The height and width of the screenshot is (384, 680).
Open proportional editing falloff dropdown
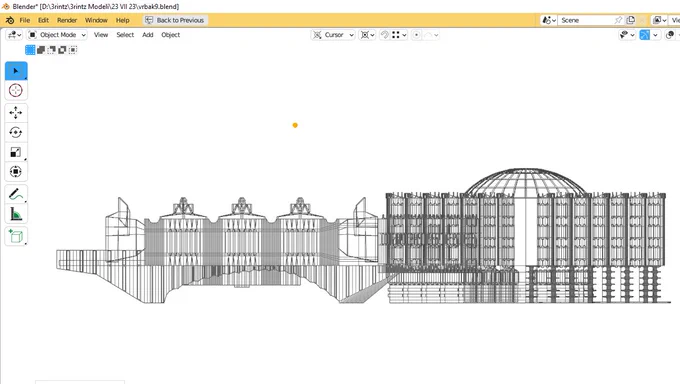pyautogui.click(x=431, y=35)
